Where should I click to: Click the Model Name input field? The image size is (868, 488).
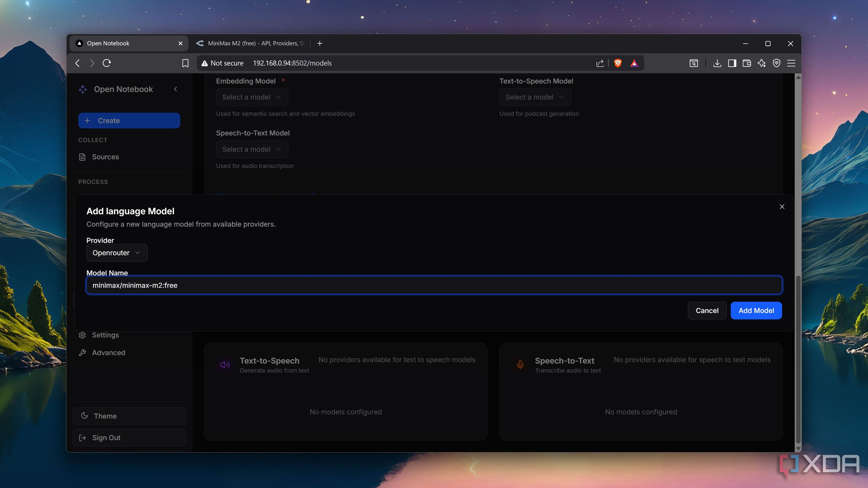[434, 285]
